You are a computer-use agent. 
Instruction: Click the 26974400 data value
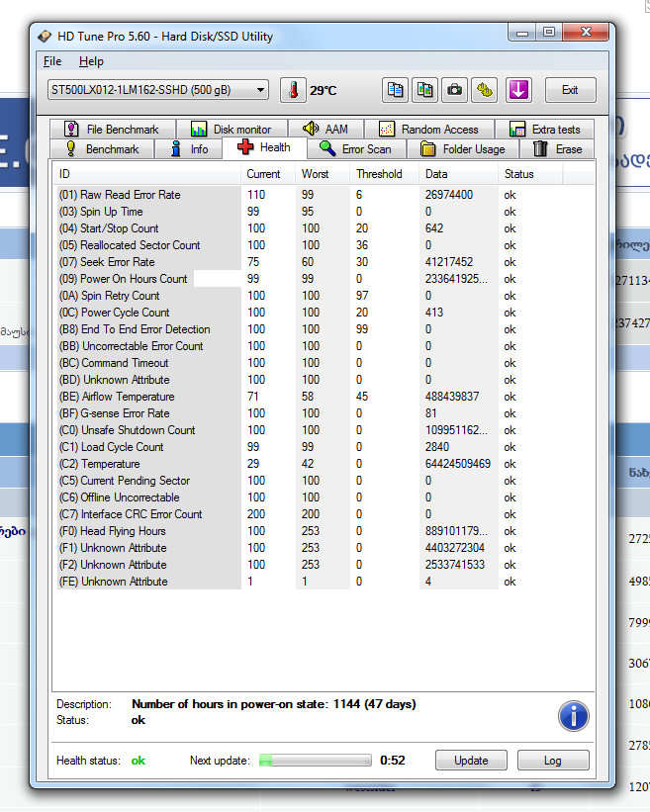[x=449, y=195]
